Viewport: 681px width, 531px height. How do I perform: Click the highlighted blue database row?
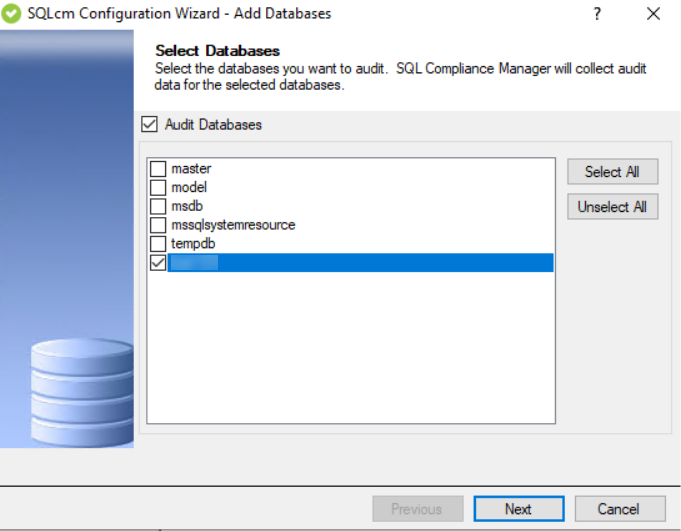[x=360, y=263]
